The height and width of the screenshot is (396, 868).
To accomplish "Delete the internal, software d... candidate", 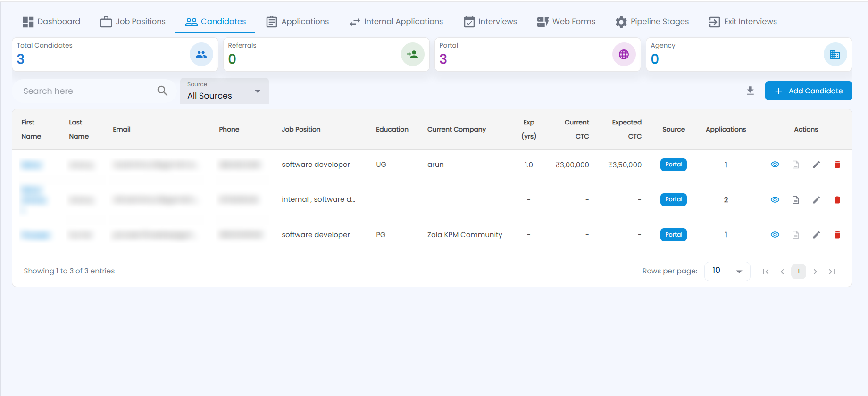I will [x=837, y=200].
